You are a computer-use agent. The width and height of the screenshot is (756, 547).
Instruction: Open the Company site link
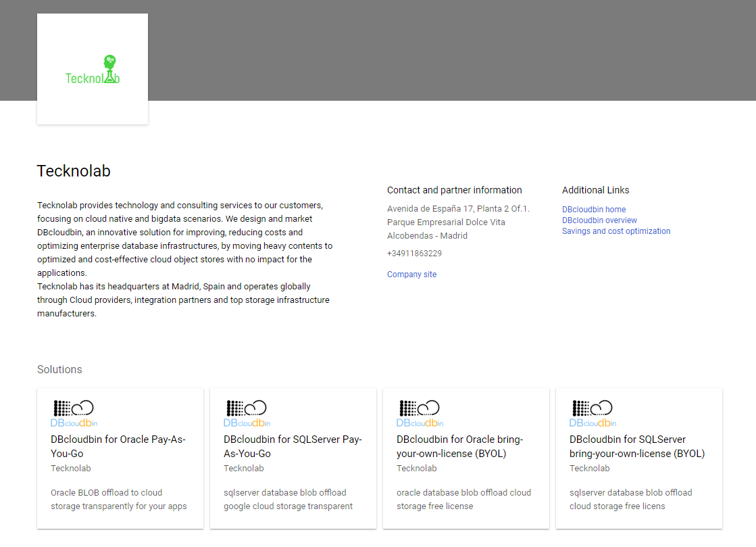411,275
